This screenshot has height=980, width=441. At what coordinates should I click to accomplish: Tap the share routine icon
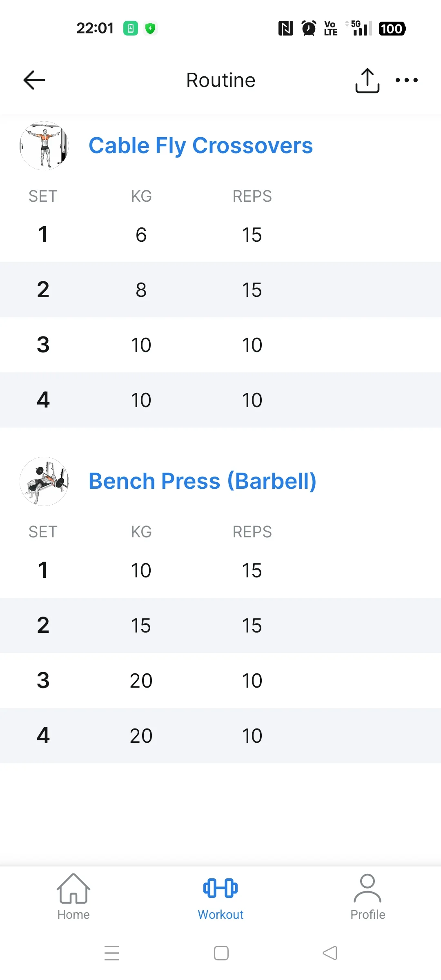367,80
